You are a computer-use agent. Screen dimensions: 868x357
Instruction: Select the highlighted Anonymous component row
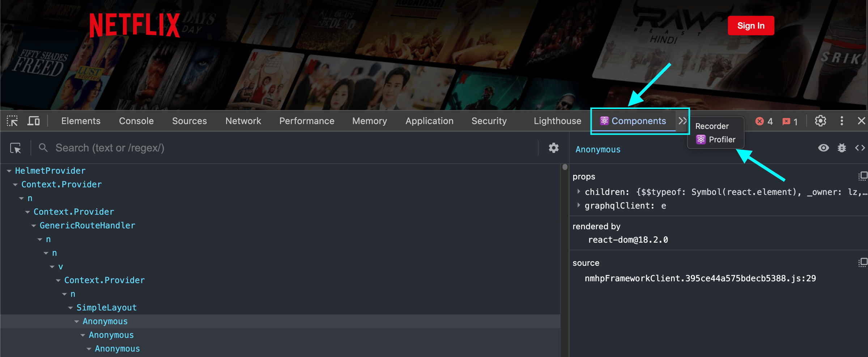280,321
